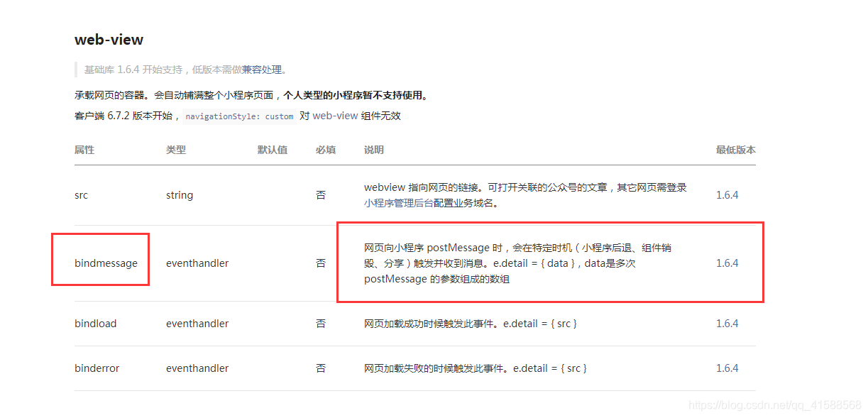Select the 类型 column header

point(176,150)
